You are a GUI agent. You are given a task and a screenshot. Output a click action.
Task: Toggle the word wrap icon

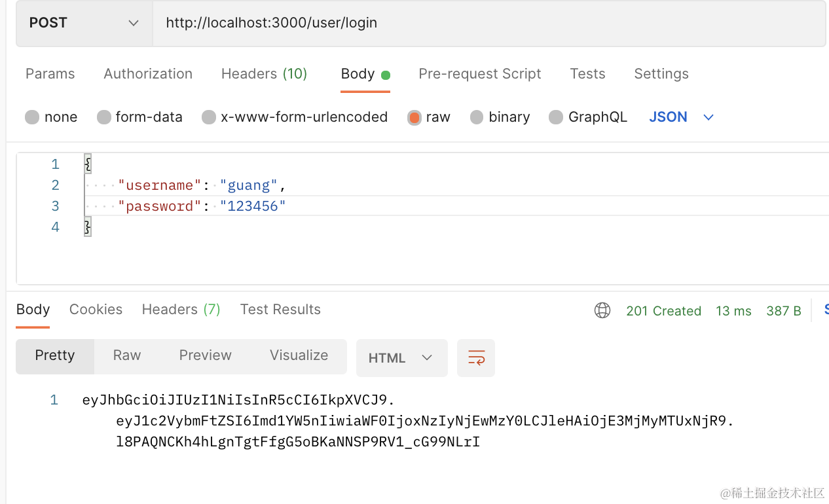(476, 357)
